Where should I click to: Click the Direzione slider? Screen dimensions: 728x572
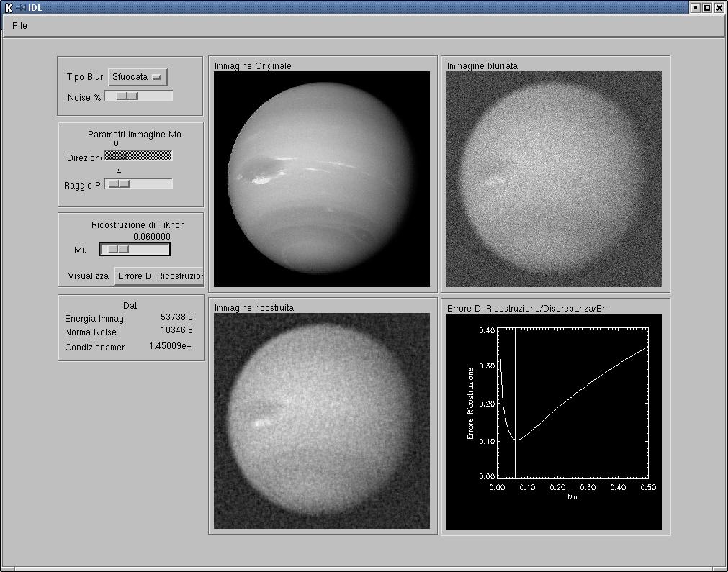tap(138, 155)
